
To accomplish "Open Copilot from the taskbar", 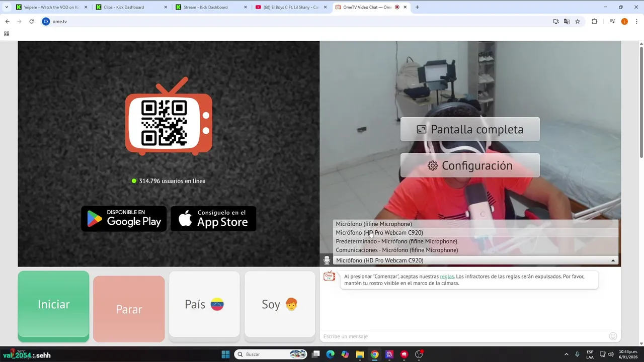I will (x=345, y=354).
